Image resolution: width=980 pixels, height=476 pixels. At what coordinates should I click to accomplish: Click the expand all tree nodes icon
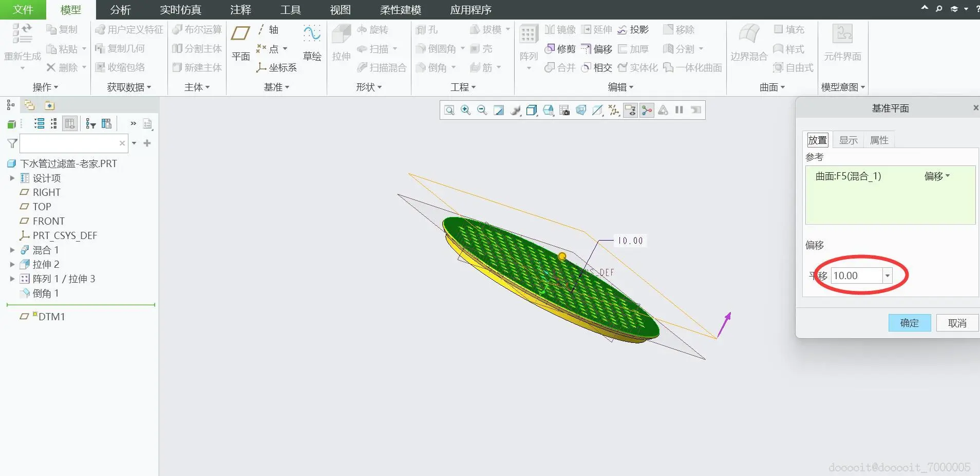tap(39, 123)
